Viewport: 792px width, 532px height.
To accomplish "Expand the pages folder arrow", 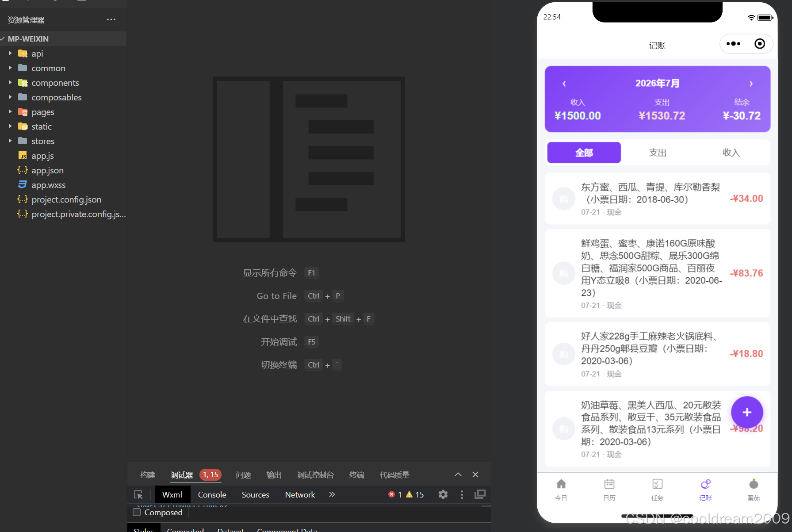I will [10, 112].
